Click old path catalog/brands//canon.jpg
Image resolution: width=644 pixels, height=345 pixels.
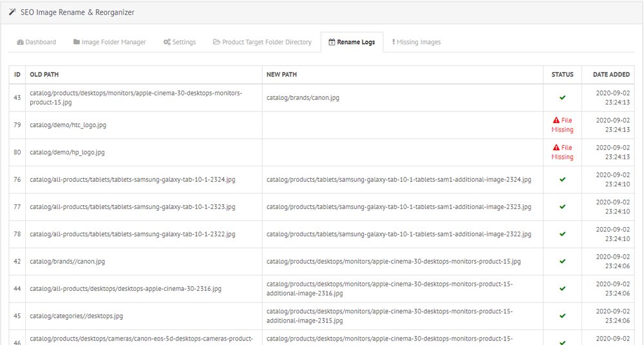click(x=67, y=262)
